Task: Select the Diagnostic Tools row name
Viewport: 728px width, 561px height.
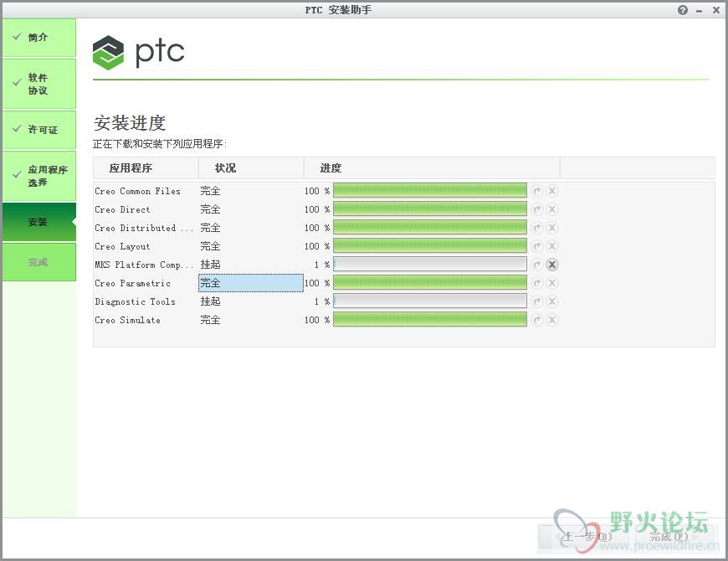Action: (x=135, y=301)
